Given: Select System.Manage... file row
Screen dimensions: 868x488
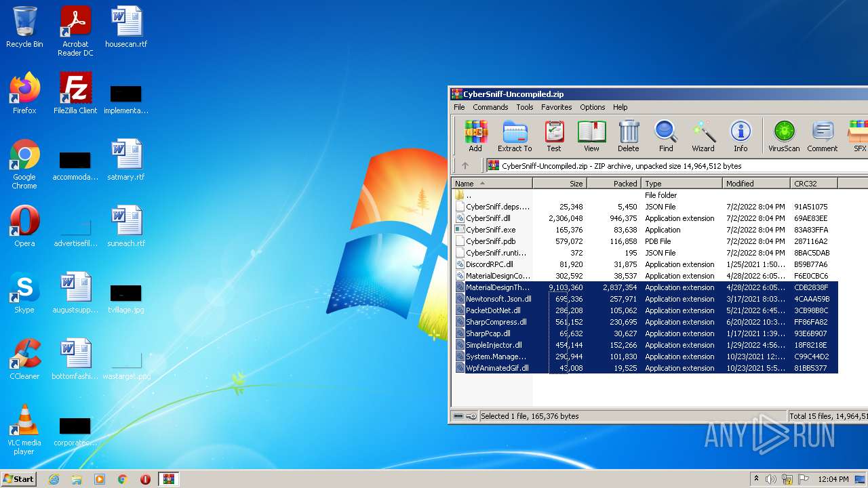Looking at the screenshot, I should click(646, 357).
